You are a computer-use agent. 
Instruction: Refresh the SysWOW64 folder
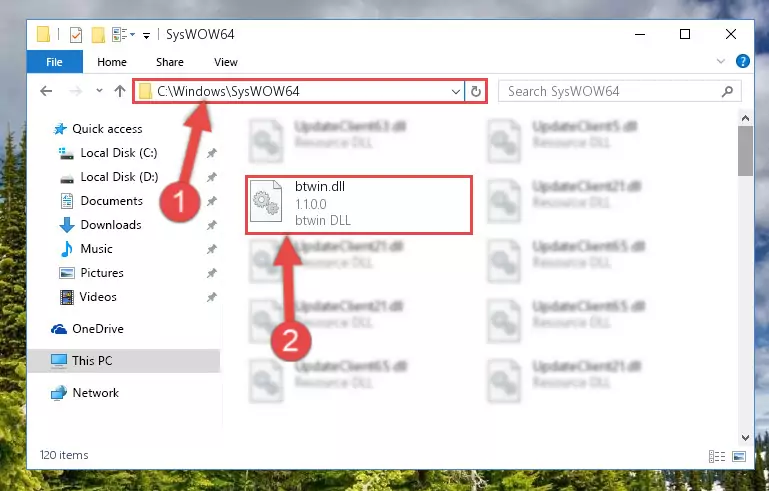(476, 91)
